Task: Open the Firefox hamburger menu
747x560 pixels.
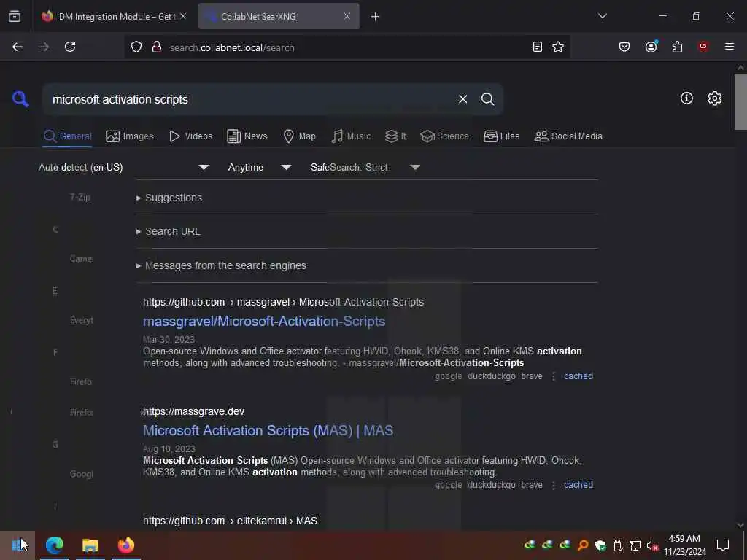Action: click(x=729, y=47)
